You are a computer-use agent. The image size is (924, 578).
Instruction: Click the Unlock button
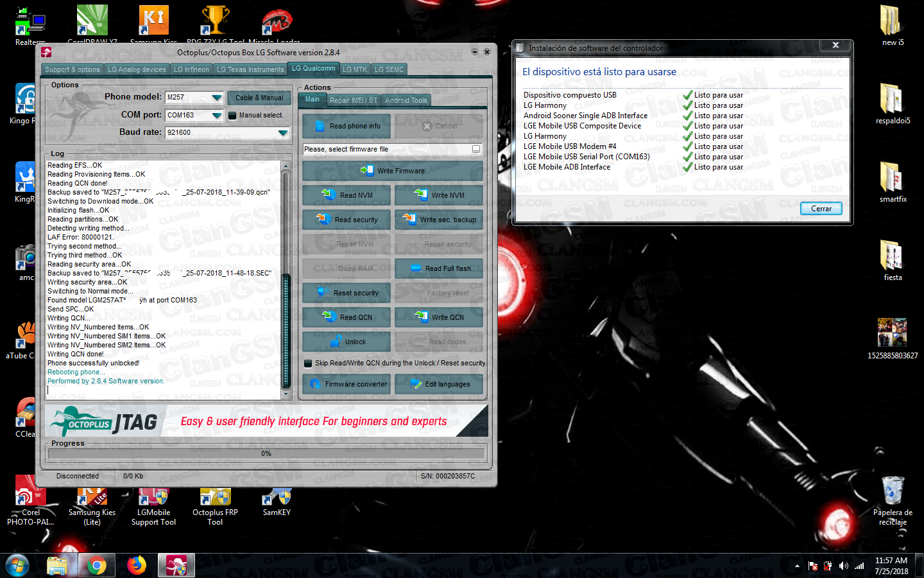click(x=346, y=342)
